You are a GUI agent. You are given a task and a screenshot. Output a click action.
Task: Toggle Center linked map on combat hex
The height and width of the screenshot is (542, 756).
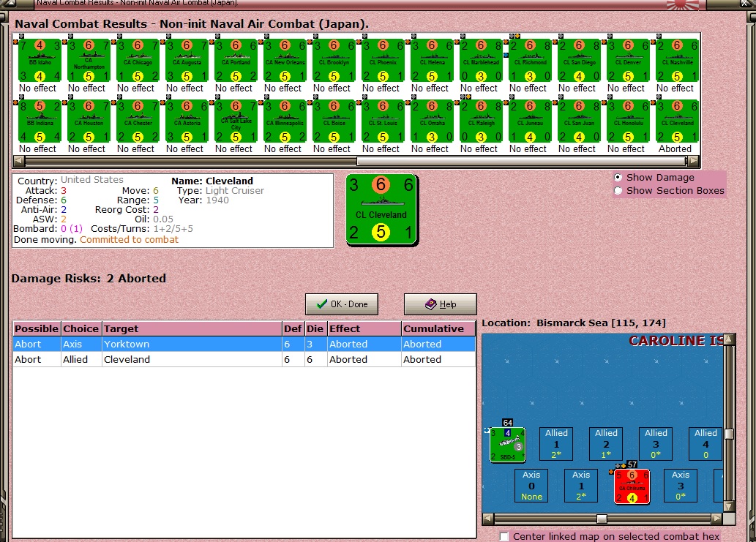click(504, 536)
